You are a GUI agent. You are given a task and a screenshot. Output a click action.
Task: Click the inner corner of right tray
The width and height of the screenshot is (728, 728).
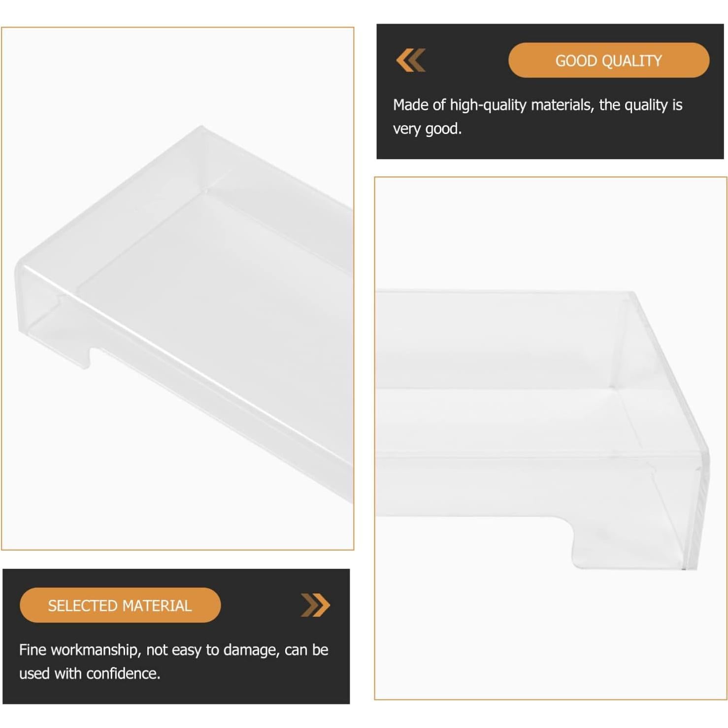613,387
